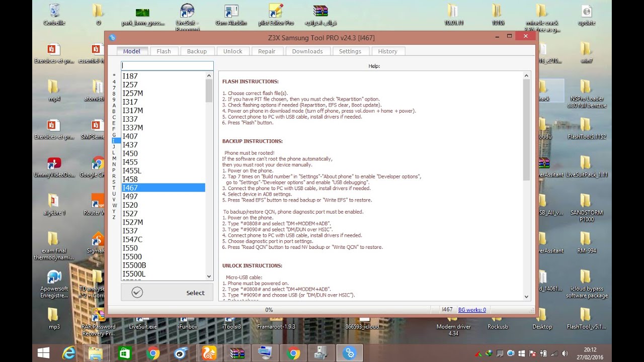This screenshot has height=362, width=644.
Task: Click the model search input field
Action: 167,66
